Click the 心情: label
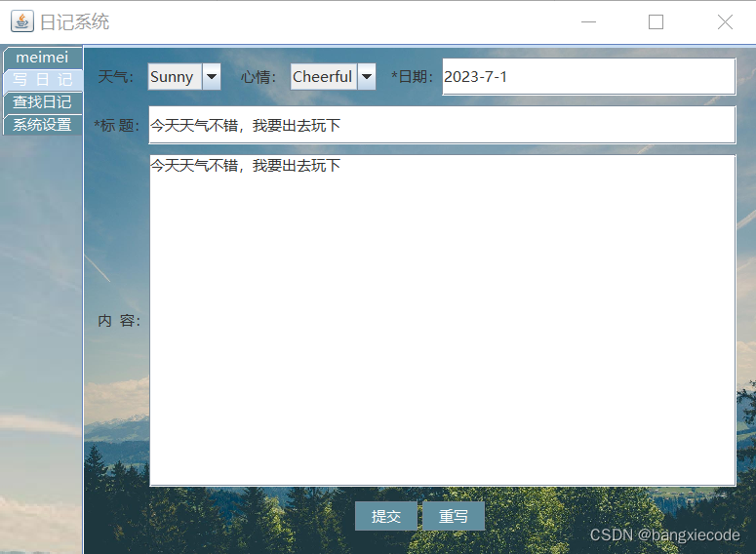The image size is (756, 554). (259, 77)
